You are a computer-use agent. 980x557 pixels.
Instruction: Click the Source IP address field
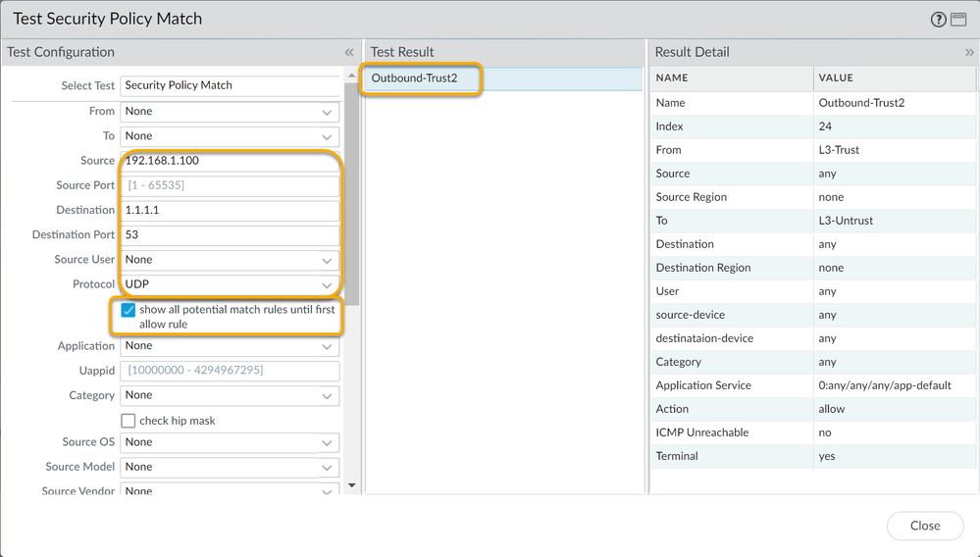[230, 161]
